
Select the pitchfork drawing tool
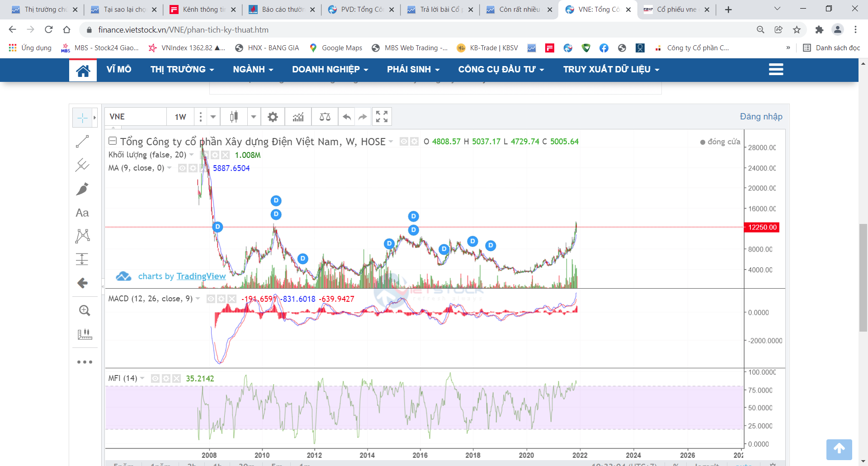(x=82, y=165)
